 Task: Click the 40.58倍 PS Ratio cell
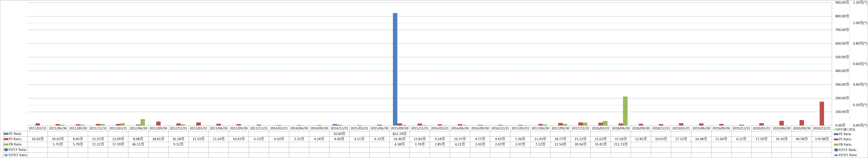pyautogui.click(x=802, y=139)
